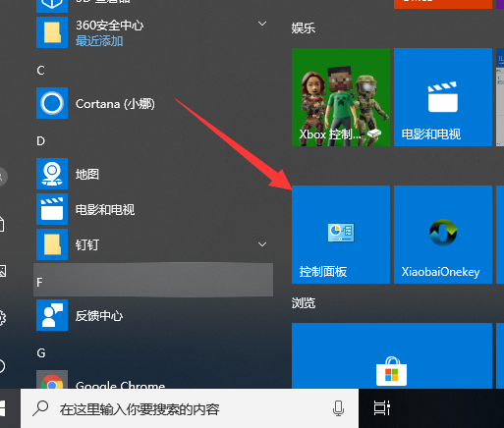Open Pictures icon in Start sidebar

(3, 271)
